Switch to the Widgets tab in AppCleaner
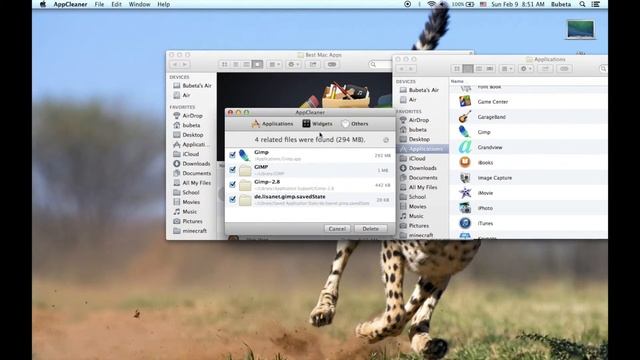This screenshot has height=360, width=640. [x=318, y=124]
